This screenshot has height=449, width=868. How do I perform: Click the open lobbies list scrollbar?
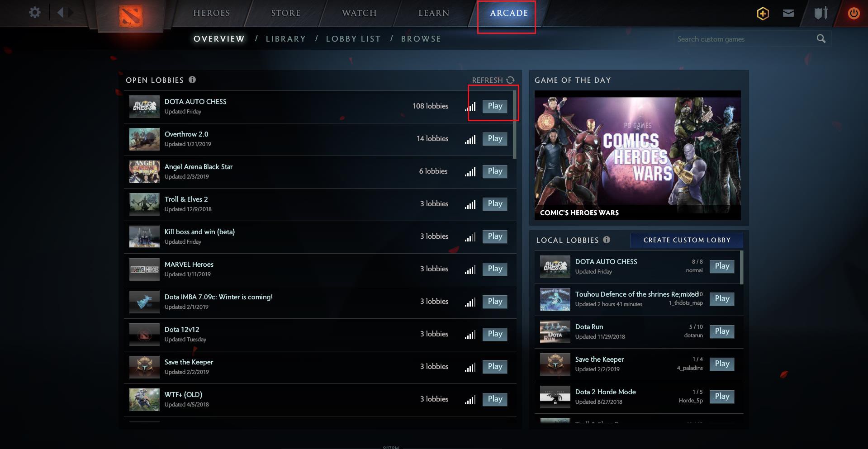coord(515,125)
